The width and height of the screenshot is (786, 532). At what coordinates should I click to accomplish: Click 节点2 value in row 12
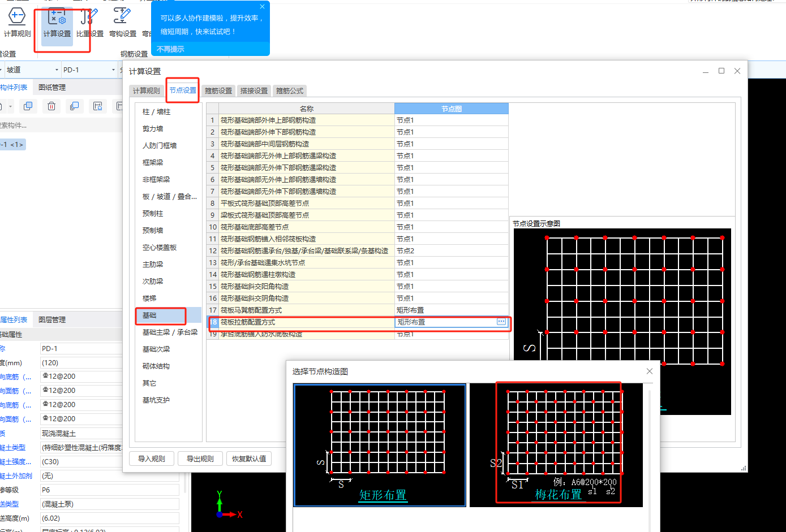point(405,251)
